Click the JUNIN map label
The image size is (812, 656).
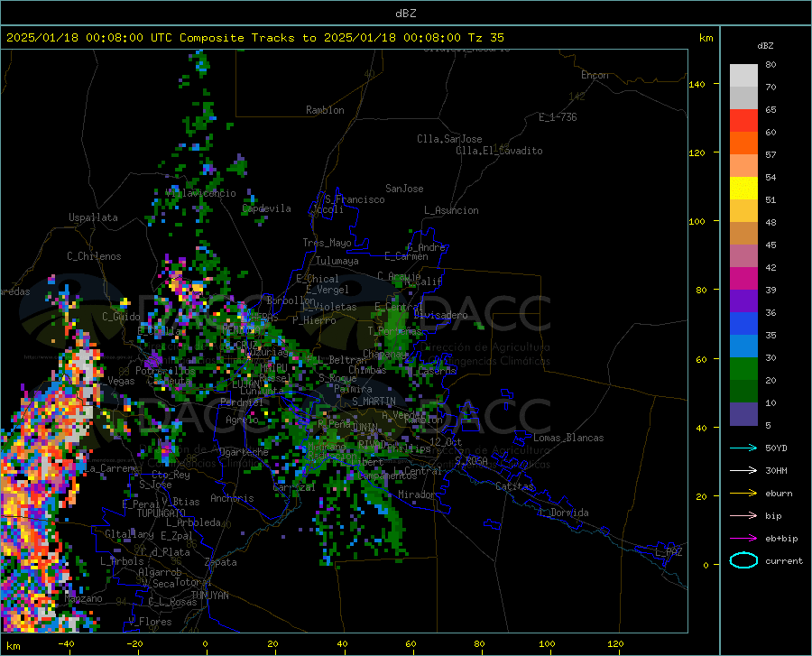coord(365,427)
